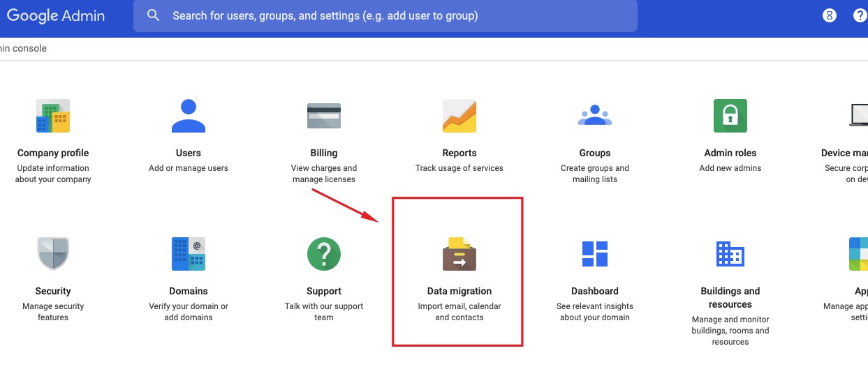Click 'View charges and manage licenses' description
This screenshot has width=868, height=383.
click(x=324, y=174)
